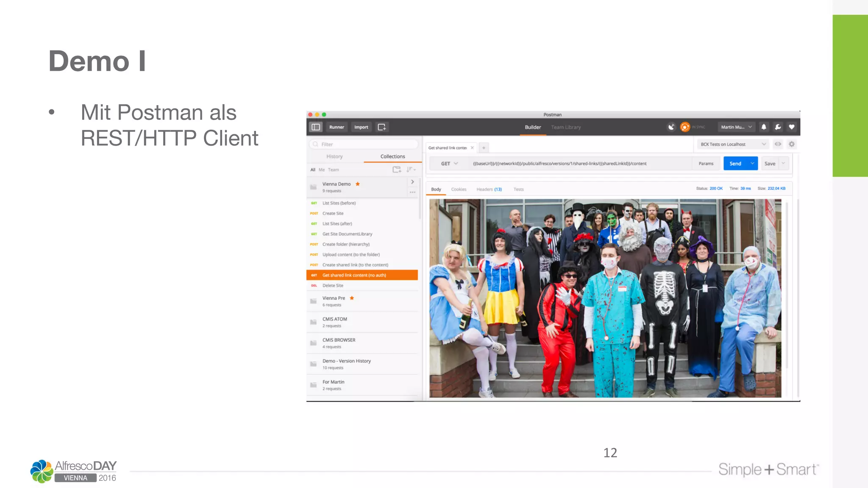Click the sort collections icon
Image resolution: width=868 pixels, height=488 pixels.
coord(411,169)
